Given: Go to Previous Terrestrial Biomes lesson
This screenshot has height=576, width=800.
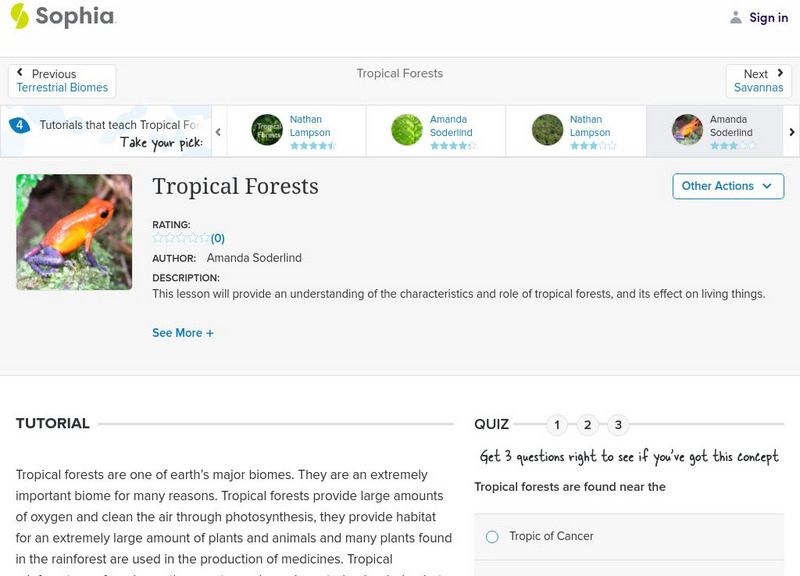Looking at the screenshot, I should 61,79.
